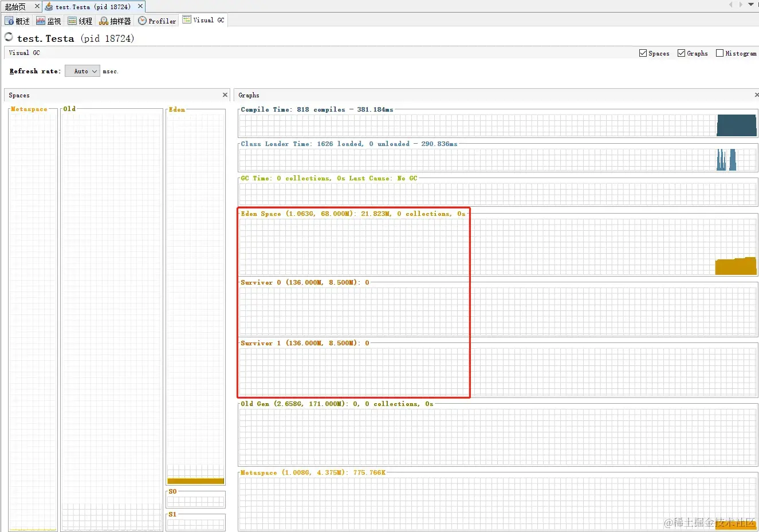Switch to the 抽样器 sampler tab
Image resolution: width=759 pixels, height=532 pixels.
coord(115,21)
